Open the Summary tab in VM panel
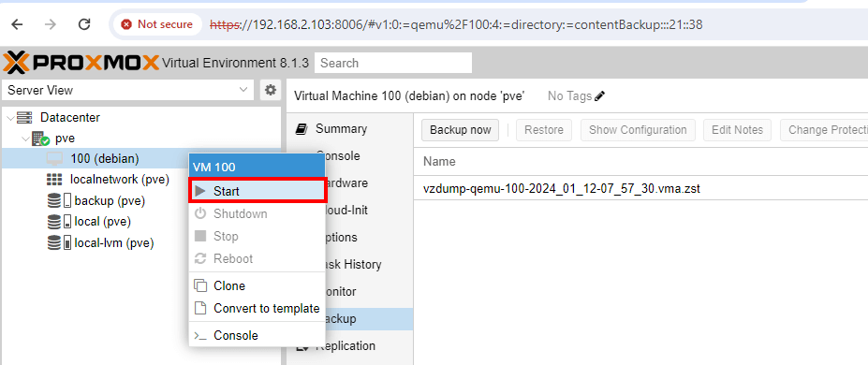Viewport: 868px width, 365px height. 350,129
